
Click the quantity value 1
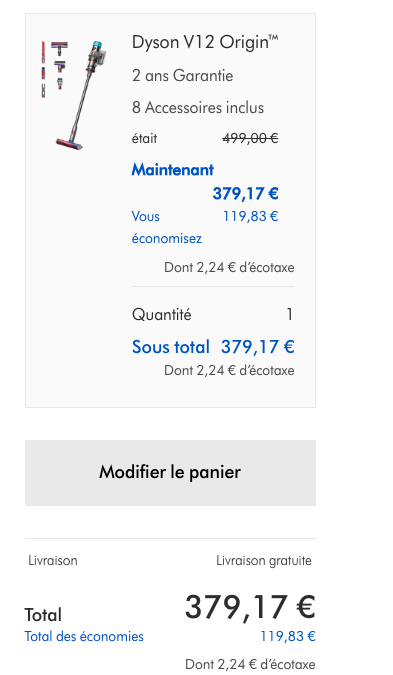pos(290,315)
